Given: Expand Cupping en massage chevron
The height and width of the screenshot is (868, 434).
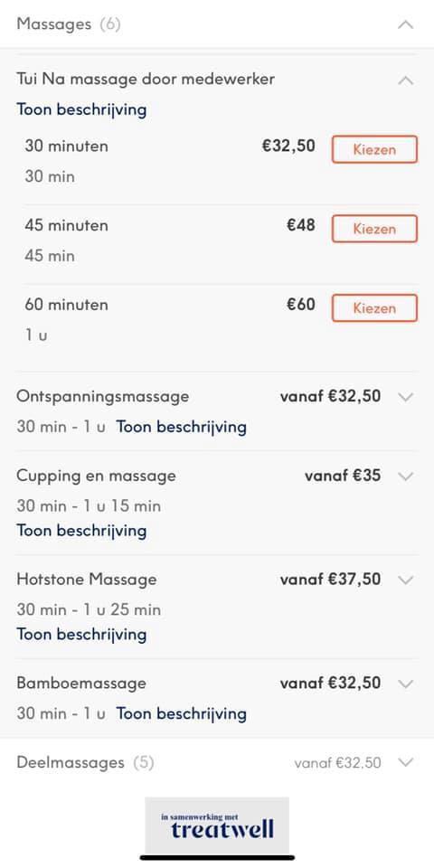Looking at the screenshot, I should pos(406,476).
